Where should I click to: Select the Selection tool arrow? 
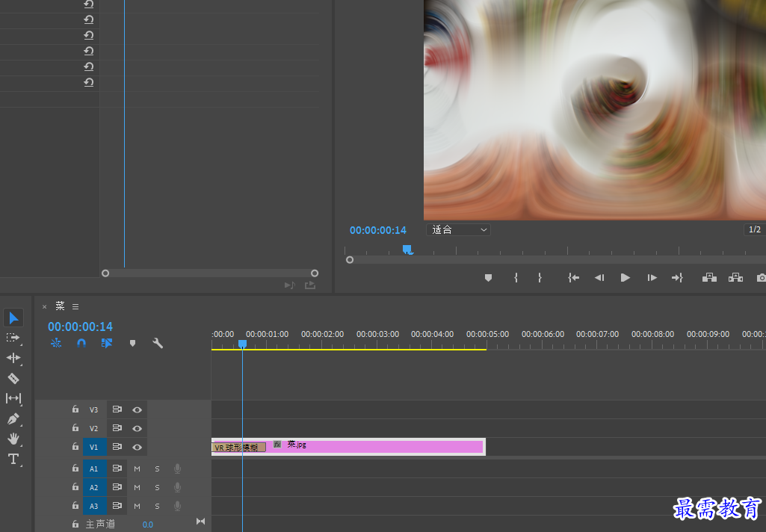coord(13,318)
